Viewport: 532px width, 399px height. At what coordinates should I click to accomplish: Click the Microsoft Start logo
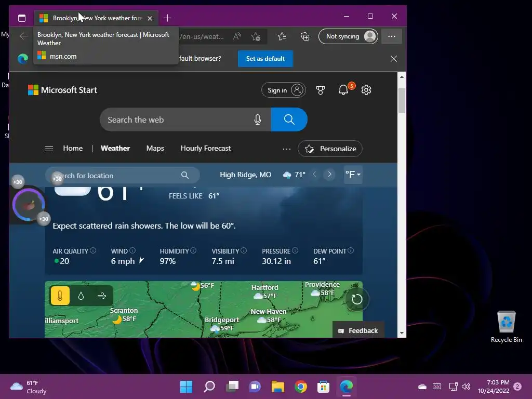(x=62, y=90)
